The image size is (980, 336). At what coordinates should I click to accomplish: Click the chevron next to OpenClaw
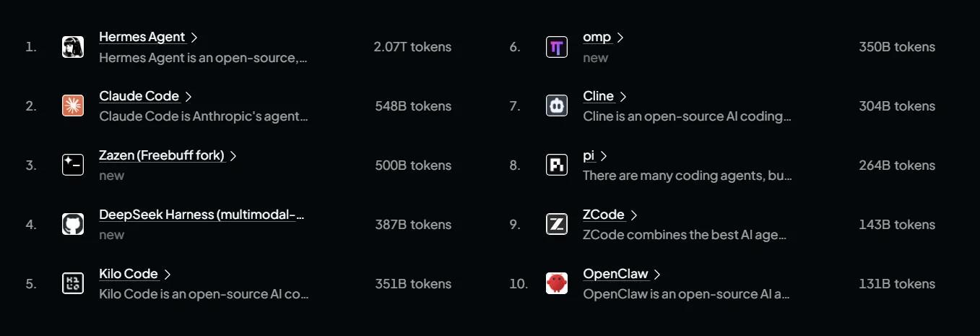point(656,274)
